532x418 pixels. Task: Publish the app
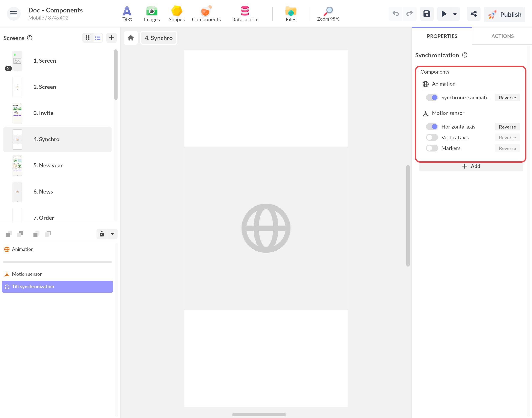coord(504,14)
